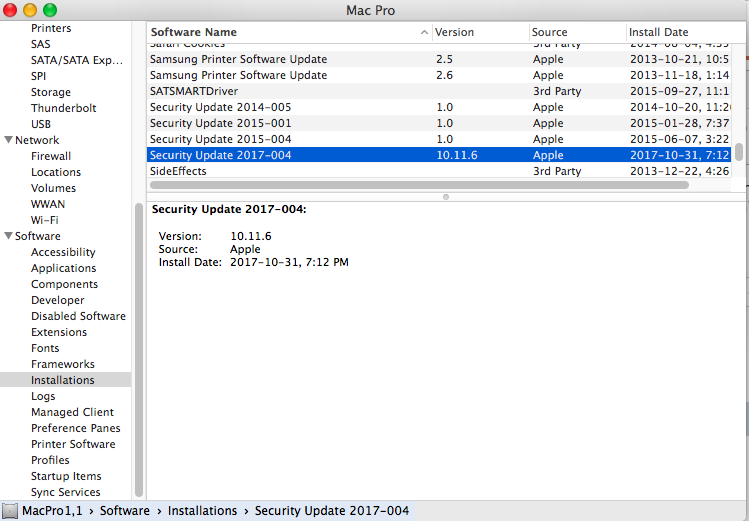
Task: Select Storage in the sidebar
Action: (x=51, y=92)
